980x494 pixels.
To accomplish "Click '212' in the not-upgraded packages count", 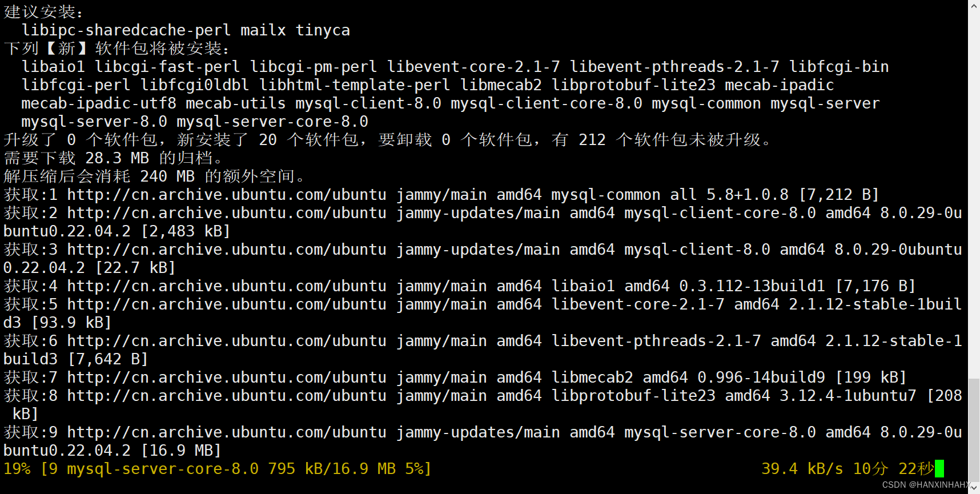I will (x=592, y=140).
